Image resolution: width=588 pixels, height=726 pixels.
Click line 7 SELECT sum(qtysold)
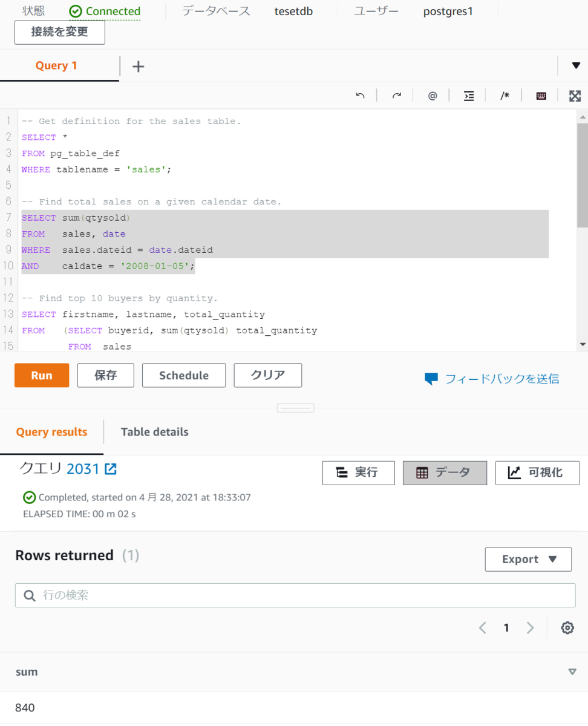pyautogui.click(x=76, y=218)
